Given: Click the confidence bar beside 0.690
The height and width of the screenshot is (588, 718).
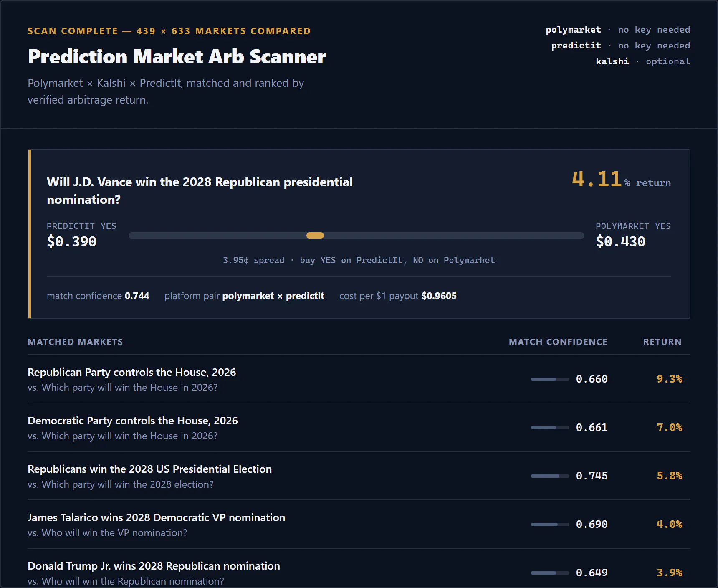Looking at the screenshot, I should [550, 525].
